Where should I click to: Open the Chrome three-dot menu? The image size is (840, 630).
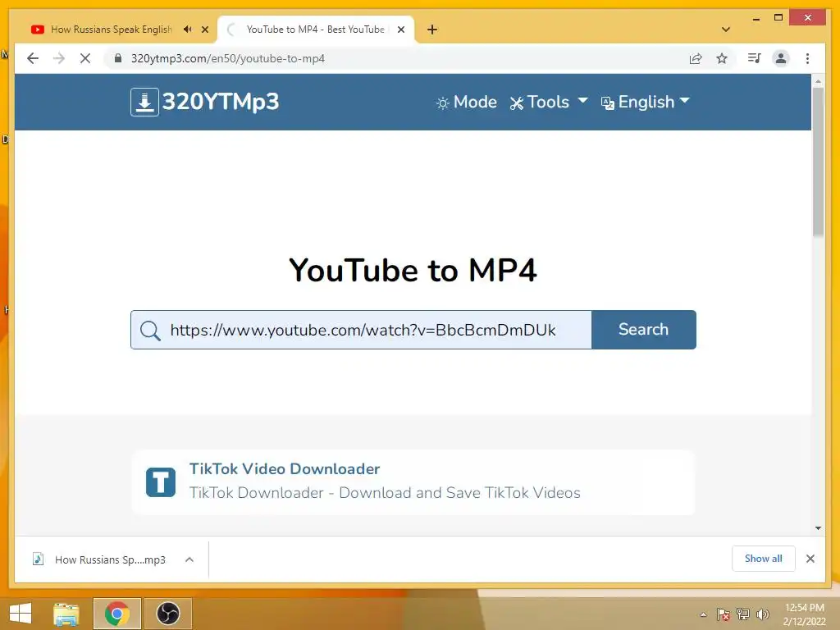coord(807,58)
